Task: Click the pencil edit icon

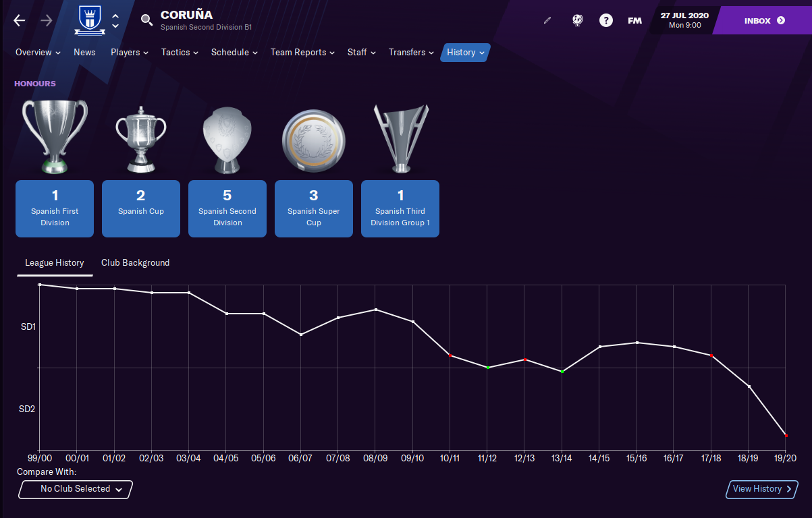Action: click(547, 20)
